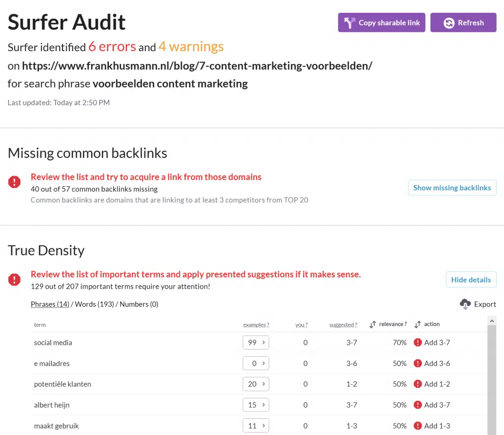This screenshot has height=435, width=504.
Task: Click the sort arrows on the action column
Action: (x=417, y=324)
